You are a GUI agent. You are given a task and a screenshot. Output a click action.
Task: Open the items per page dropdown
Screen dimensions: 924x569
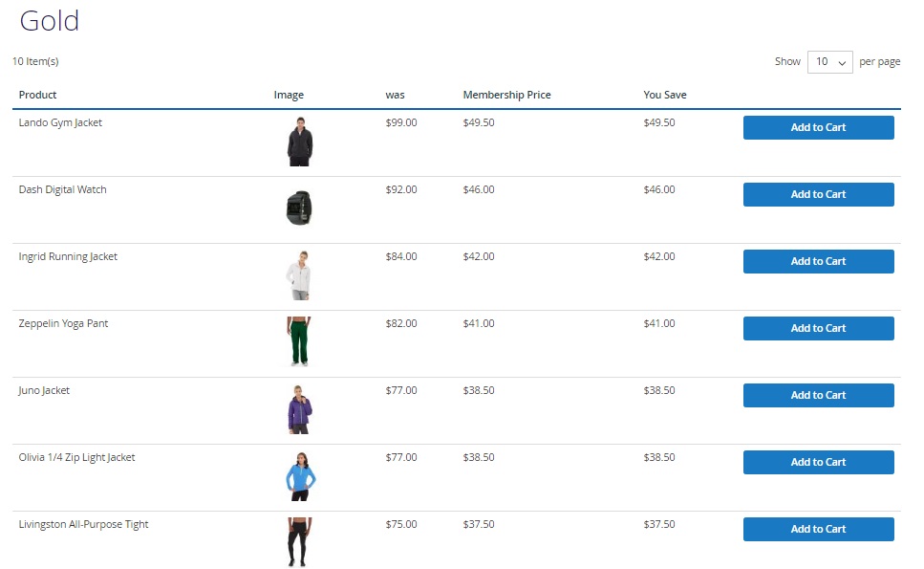[829, 62]
